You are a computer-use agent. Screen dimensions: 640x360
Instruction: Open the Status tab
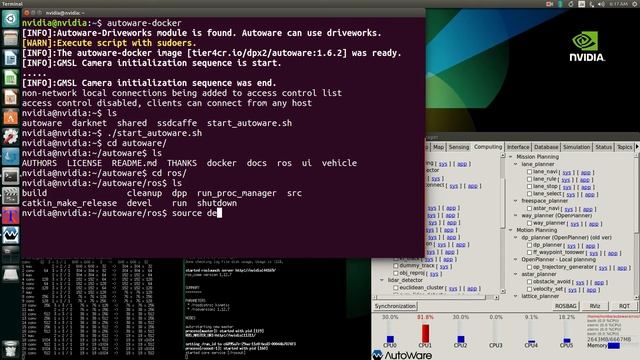point(603,147)
